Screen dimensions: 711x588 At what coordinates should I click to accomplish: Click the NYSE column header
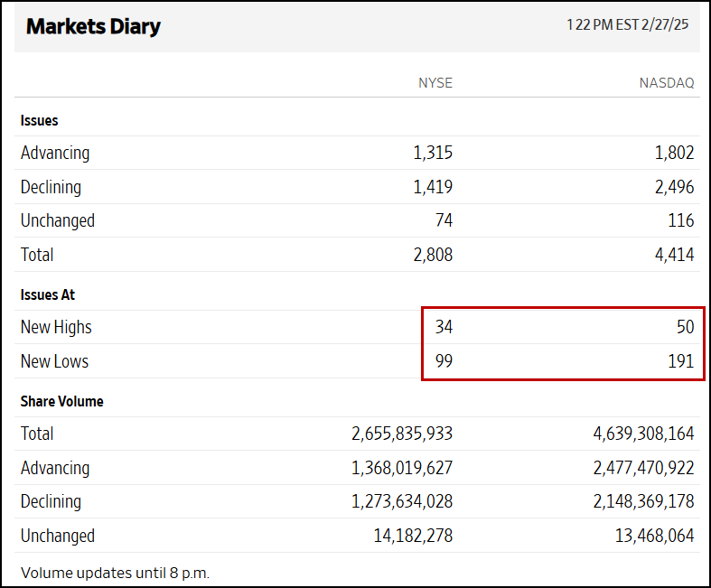[435, 83]
